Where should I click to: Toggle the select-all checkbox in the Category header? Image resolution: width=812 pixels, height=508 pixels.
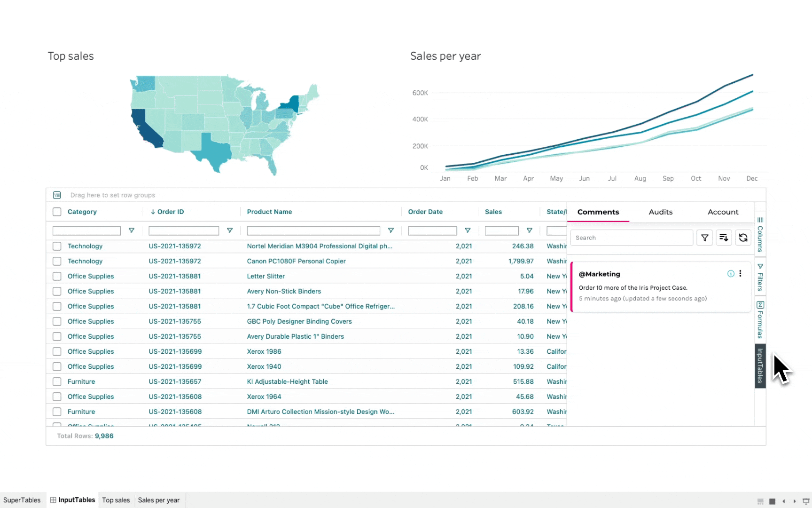click(57, 212)
